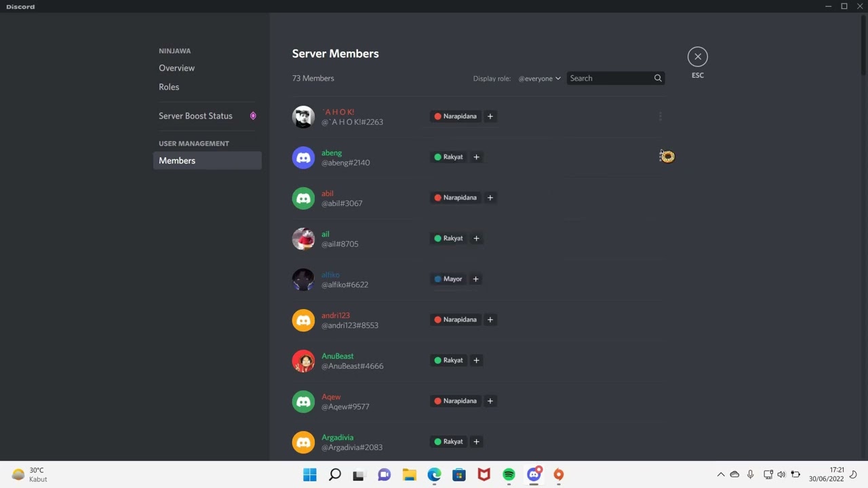Click the taskbar microphone icon
The height and width of the screenshot is (488, 868).
(x=750, y=474)
